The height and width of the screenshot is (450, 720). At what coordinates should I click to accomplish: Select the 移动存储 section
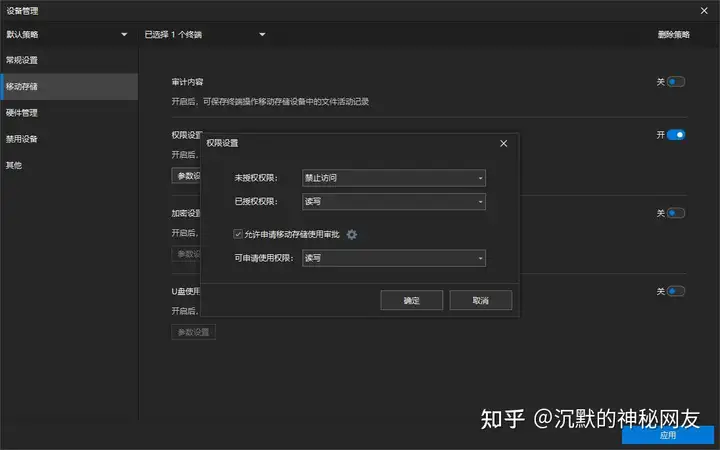click(69, 86)
